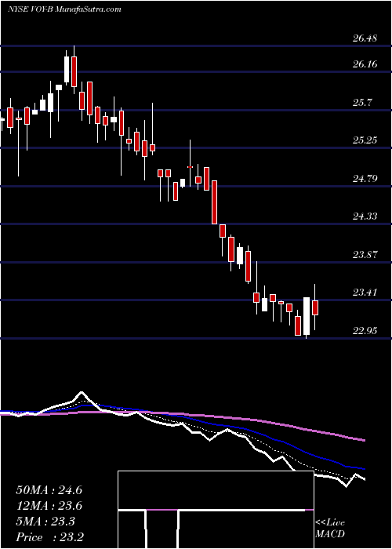This screenshot has width=392, height=549.
Task: Click the large white candlestick near 22.95
Action: point(307,316)
